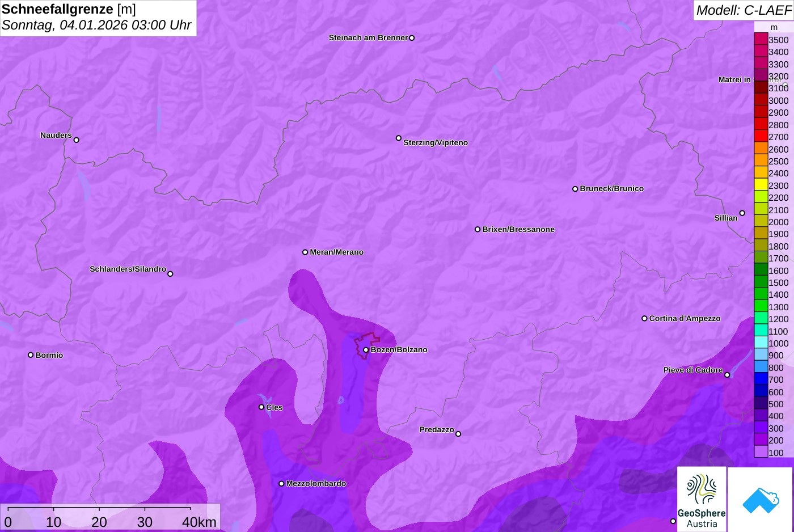Viewport: 794px width, 532px height.
Task: Click the Pieve di Cadore marker
Action: coord(727,375)
